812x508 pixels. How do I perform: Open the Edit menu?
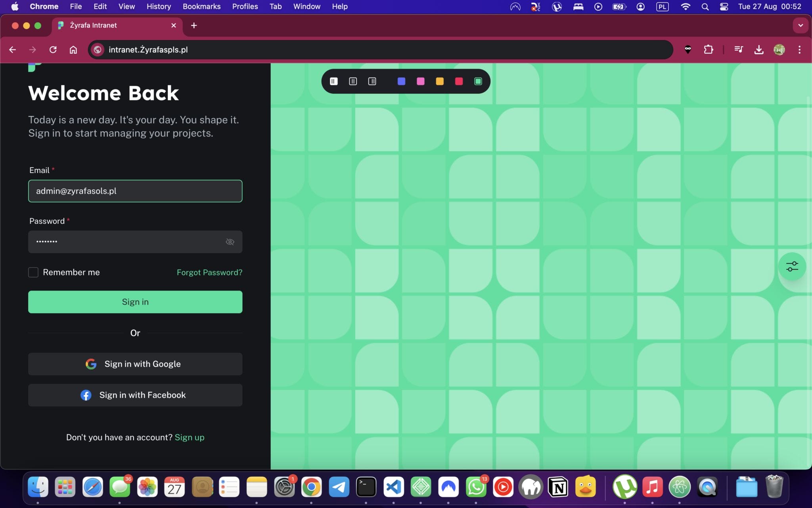[x=100, y=6]
